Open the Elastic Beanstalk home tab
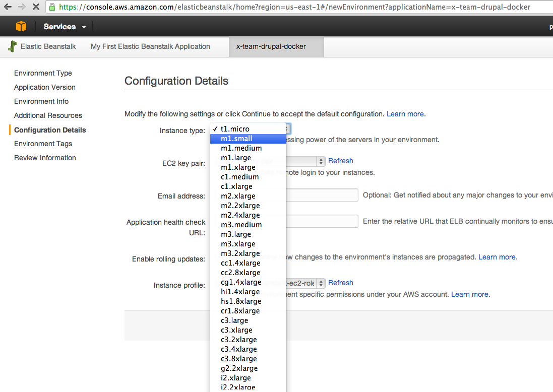This screenshot has height=392, width=553. 48,46
